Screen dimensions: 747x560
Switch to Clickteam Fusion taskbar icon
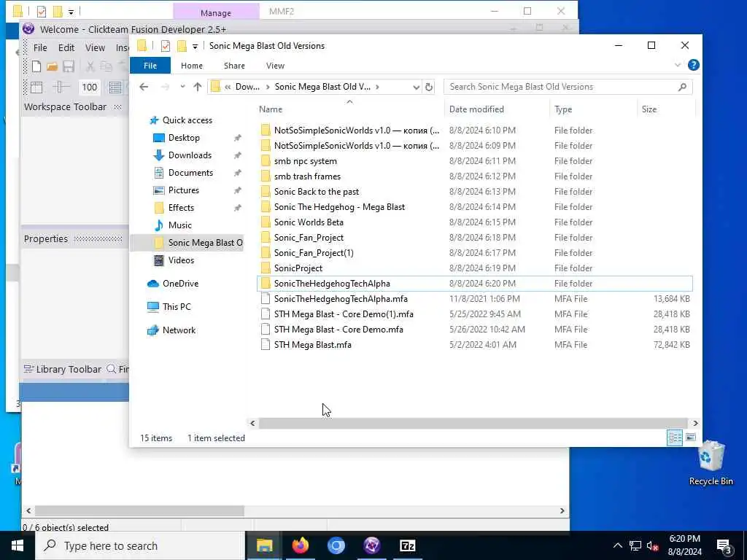[x=371, y=545]
